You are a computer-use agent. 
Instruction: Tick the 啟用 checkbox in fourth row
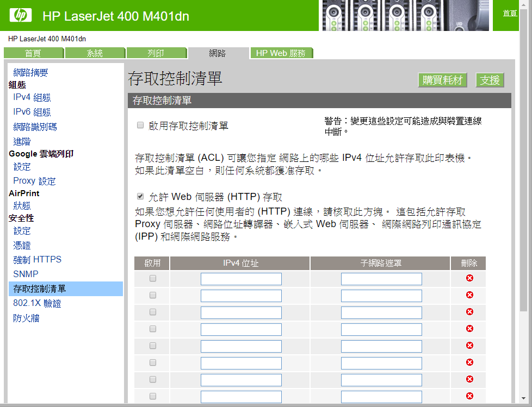153,329
